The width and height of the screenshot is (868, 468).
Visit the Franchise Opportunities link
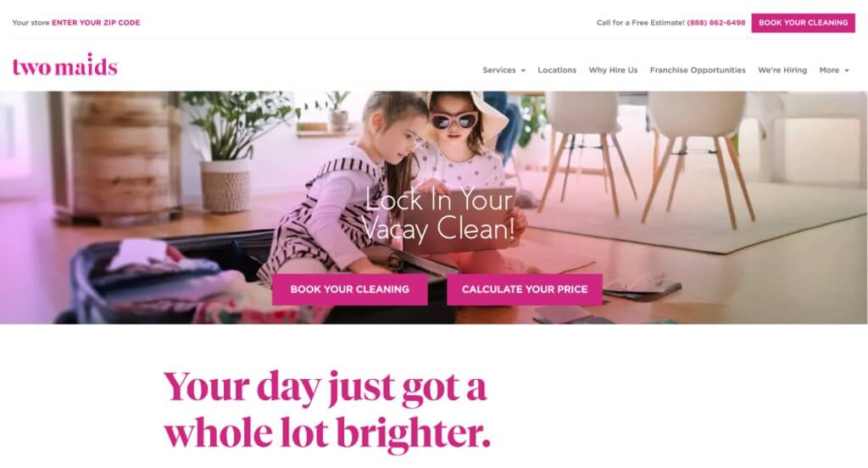coord(698,70)
